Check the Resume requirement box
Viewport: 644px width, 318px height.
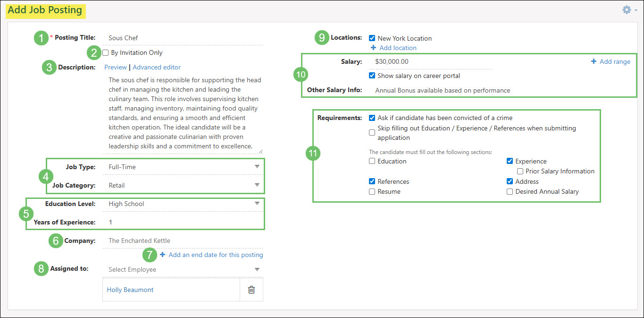click(372, 192)
